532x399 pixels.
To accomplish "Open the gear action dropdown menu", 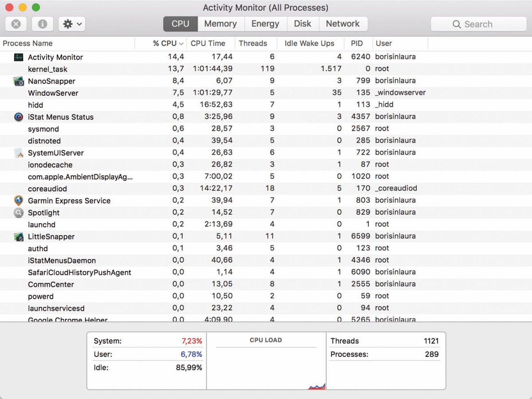I will pyautogui.click(x=72, y=24).
